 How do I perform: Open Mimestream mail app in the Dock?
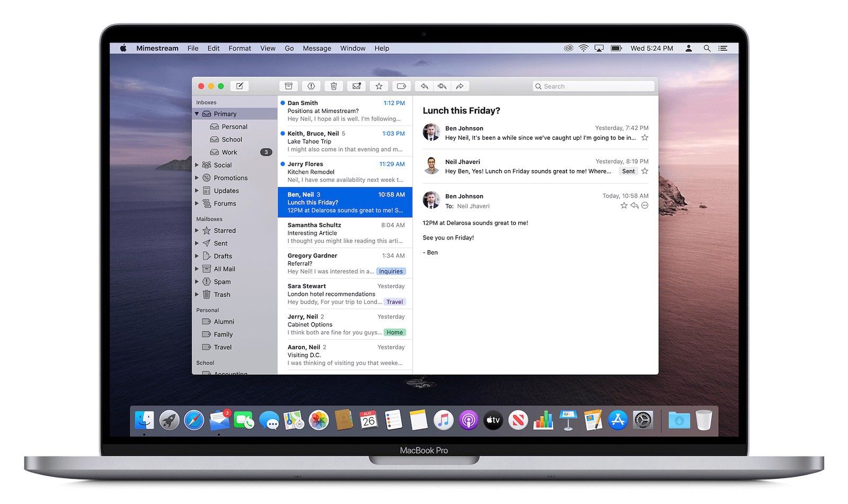pyautogui.click(x=219, y=421)
